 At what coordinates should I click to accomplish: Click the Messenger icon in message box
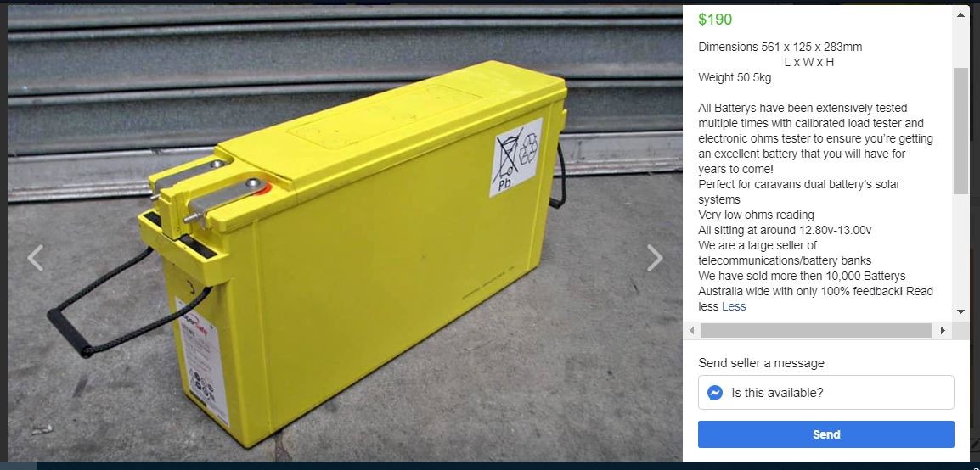(x=715, y=393)
